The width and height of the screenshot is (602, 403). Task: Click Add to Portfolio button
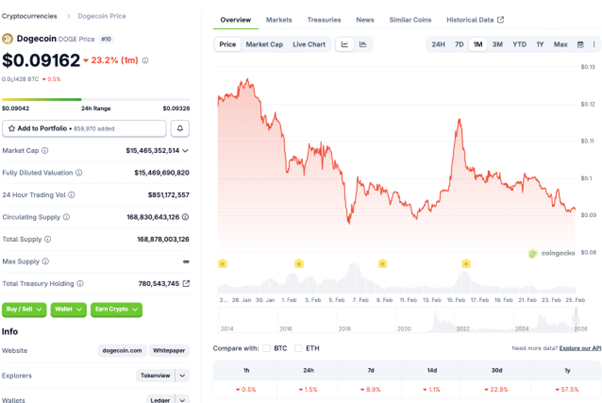(84, 129)
